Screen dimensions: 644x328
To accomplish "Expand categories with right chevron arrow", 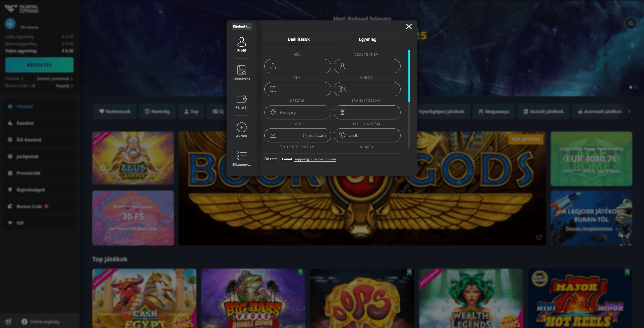I will click(629, 111).
